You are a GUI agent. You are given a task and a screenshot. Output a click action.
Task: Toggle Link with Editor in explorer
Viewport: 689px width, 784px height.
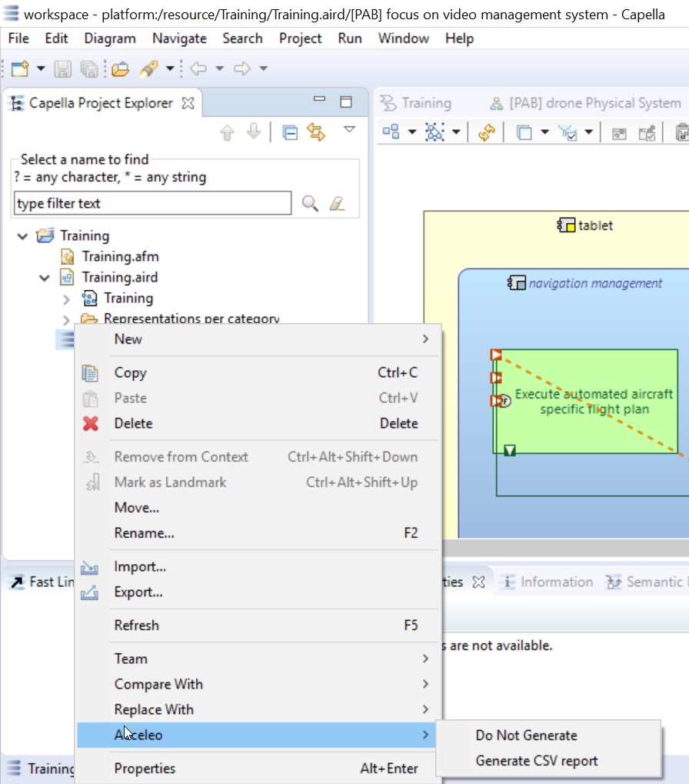(x=316, y=132)
